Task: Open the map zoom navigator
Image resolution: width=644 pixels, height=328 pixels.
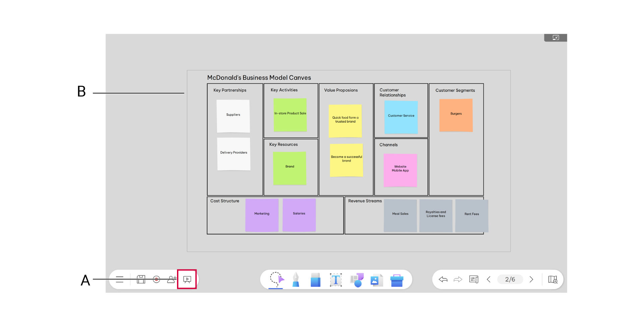Action: [x=553, y=279]
